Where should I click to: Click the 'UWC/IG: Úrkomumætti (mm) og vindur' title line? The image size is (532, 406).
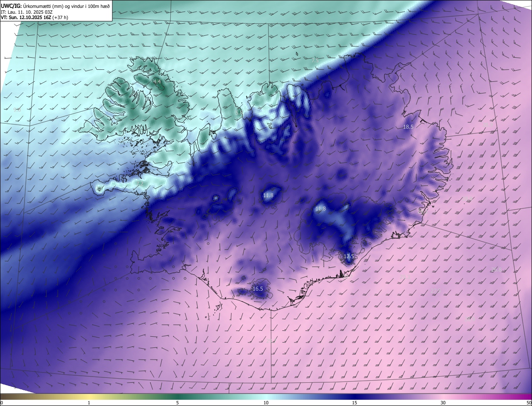click(55, 6)
